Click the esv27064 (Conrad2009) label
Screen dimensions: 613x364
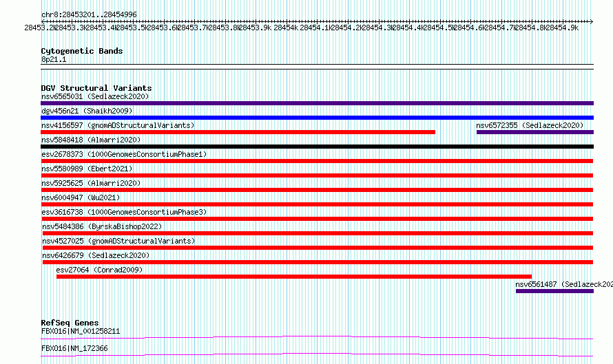pyautogui.click(x=99, y=270)
